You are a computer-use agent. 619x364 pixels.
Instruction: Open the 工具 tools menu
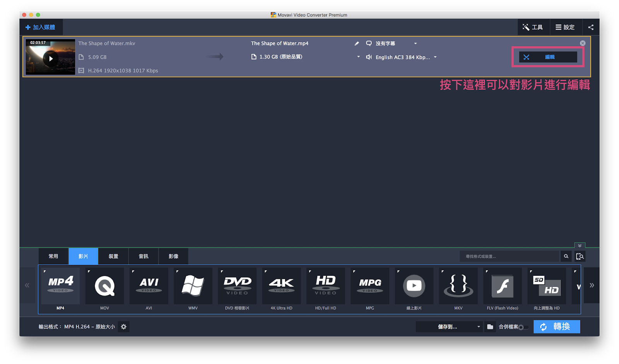tap(533, 27)
